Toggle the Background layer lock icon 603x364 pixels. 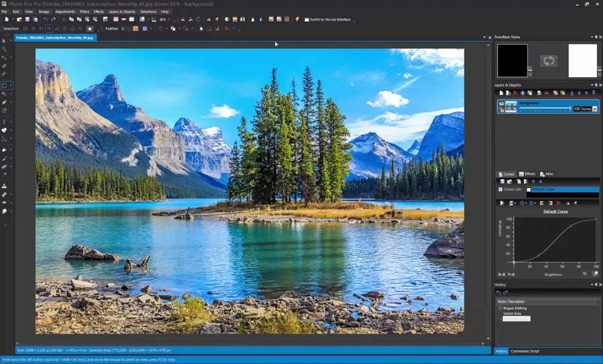pyautogui.click(x=501, y=109)
